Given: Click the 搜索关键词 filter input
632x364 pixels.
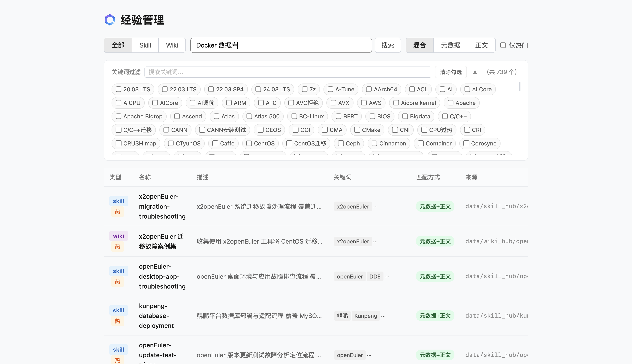Looking at the screenshot, I should point(288,72).
